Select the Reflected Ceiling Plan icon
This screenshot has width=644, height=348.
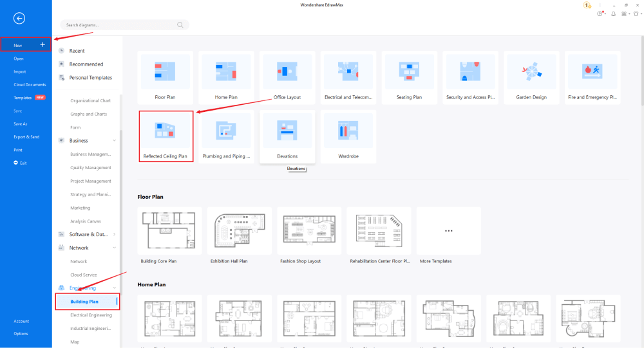[x=165, y=130]
